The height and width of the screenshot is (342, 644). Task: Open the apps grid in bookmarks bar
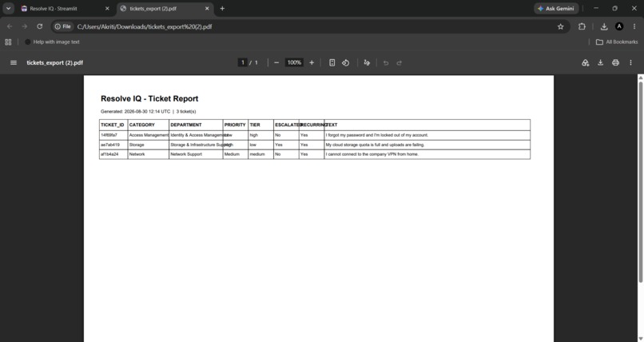[8, 42]
